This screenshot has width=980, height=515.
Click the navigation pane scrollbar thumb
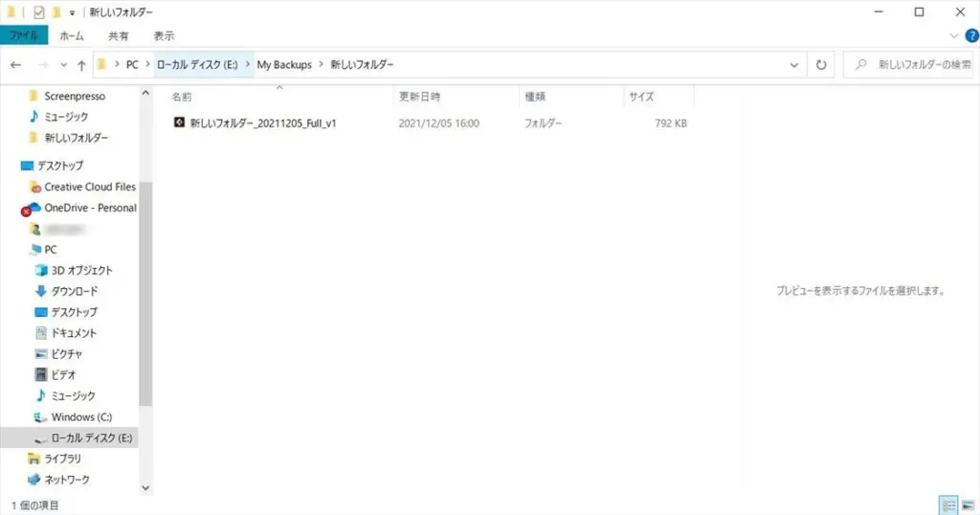click(x=145, y=294)
